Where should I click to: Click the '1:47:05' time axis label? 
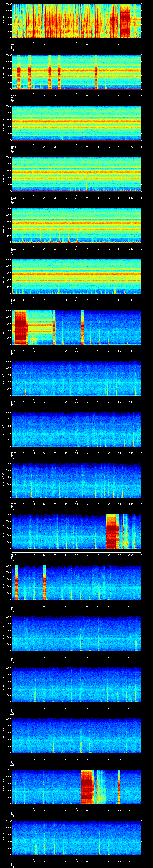pos(12,351)
